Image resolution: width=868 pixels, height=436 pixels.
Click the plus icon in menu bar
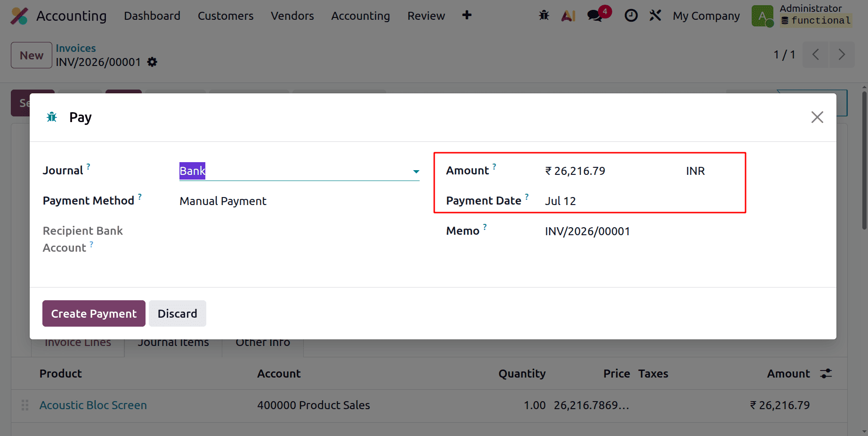point(467,16)
